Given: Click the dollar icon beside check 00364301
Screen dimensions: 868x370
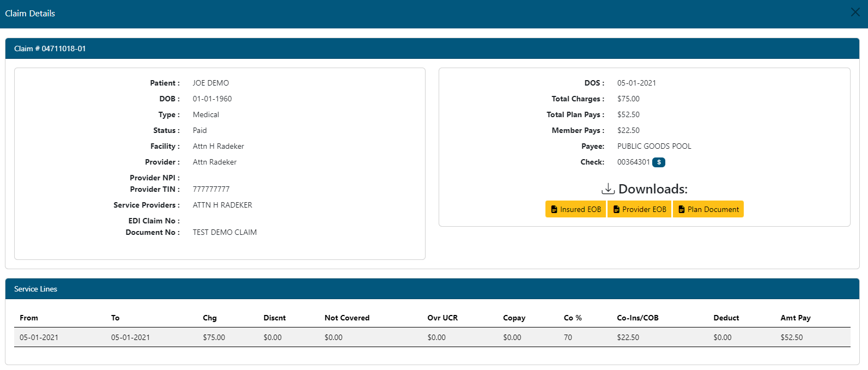Looking at the screenshot, I should 659,162.
